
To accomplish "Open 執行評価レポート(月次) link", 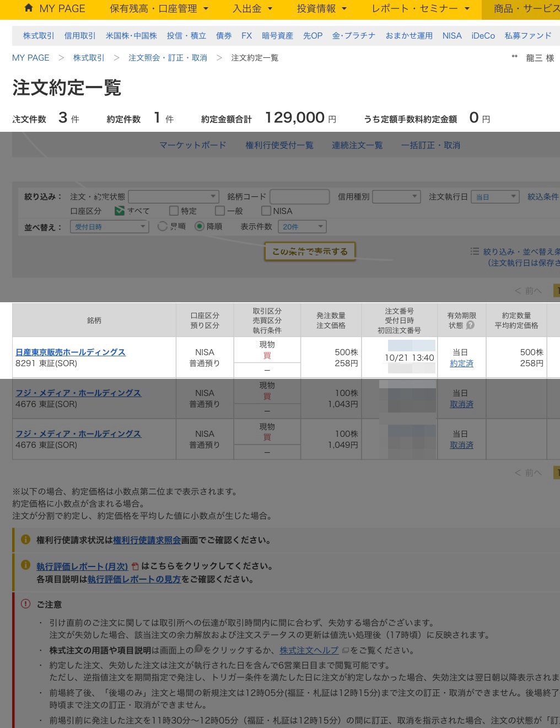I will click(82, 566).
